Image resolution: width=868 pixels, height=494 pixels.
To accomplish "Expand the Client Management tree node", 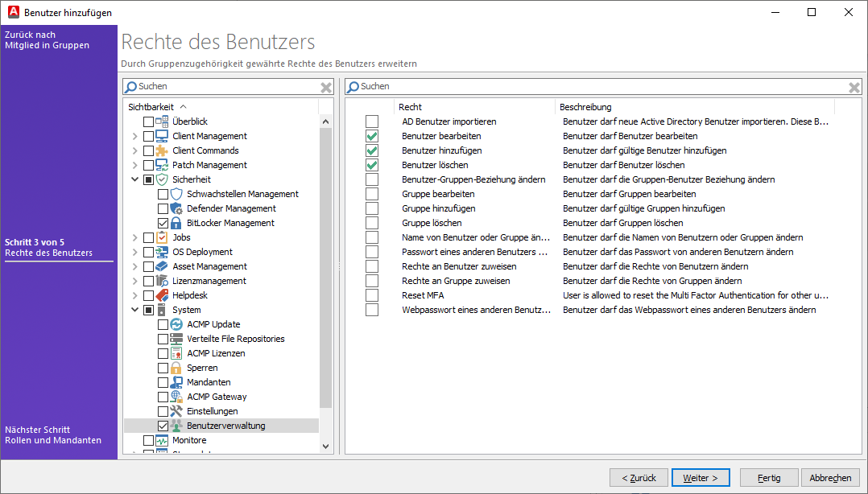I will click(x=134, y=135).
